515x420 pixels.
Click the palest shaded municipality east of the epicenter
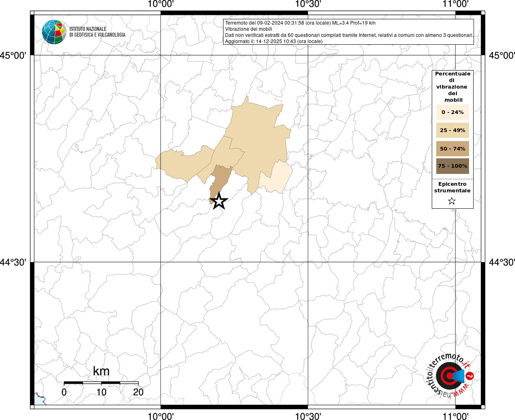(278, 178)
